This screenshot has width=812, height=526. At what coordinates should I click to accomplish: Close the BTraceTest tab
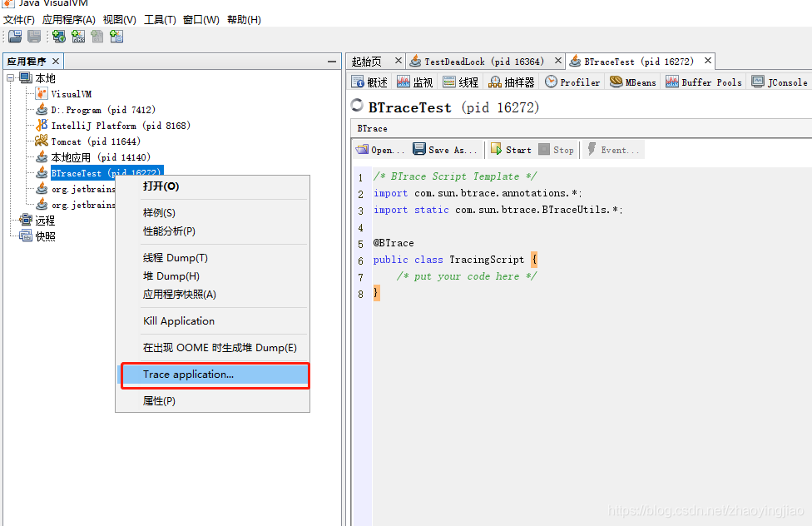click(x=707, y=61)
